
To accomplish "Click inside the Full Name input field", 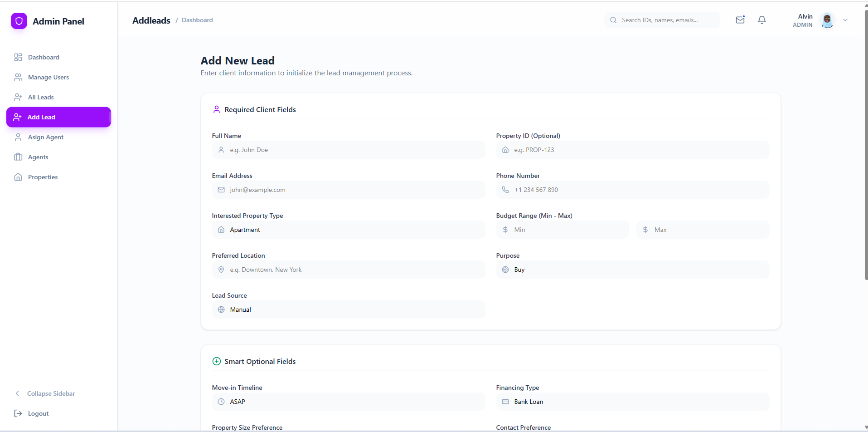I will [x=348, y=150].
